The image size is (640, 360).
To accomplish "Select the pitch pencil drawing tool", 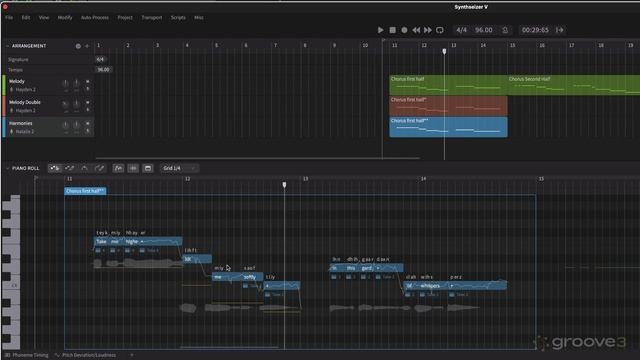I will click(99, 168).
